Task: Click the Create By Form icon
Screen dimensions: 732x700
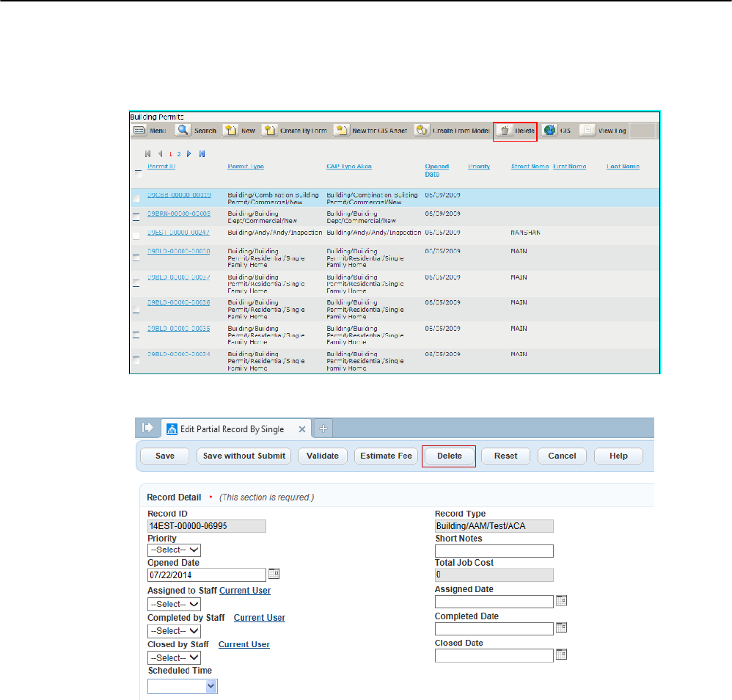Action: [x=269, y=130]
